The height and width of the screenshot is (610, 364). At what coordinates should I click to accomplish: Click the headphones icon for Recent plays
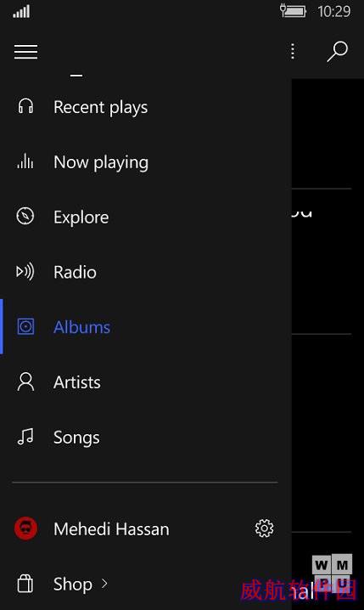[25, 106]
